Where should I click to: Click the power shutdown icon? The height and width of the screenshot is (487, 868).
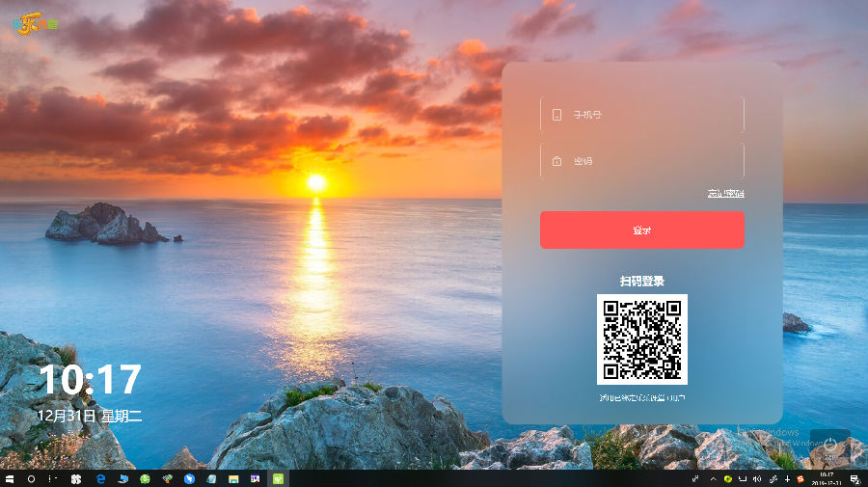point(829,443)
